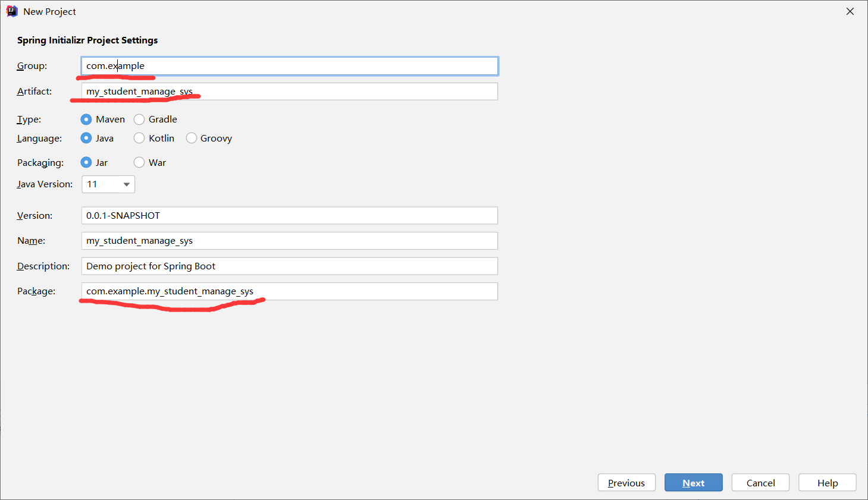Click the Artifact label
This screenshot has height=500, width=868.
35,92
